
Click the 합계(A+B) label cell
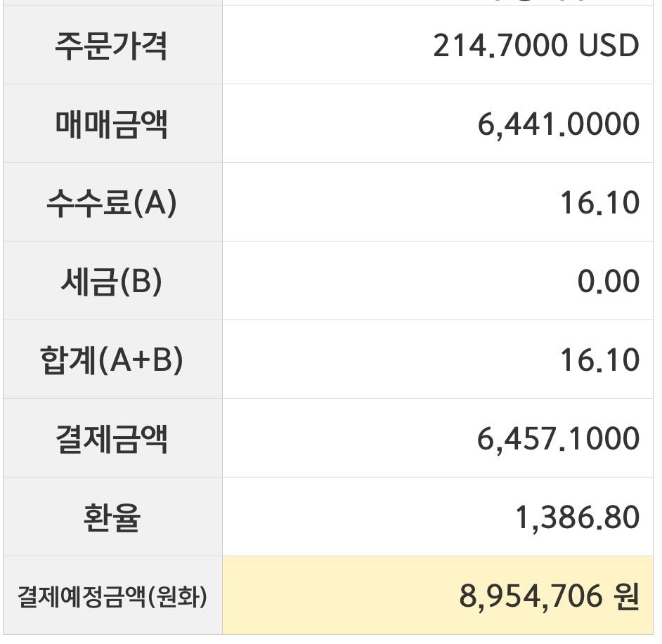(112, 360)
